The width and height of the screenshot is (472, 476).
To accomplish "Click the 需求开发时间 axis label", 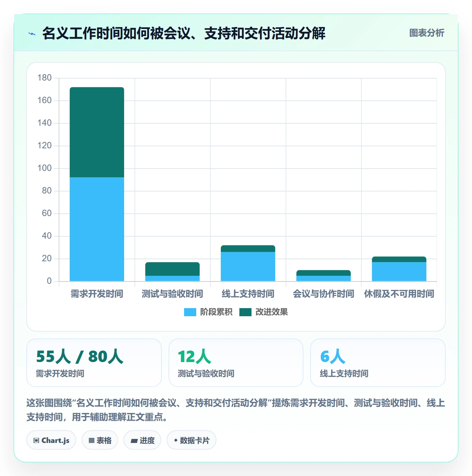I will (x=97, y=294).
